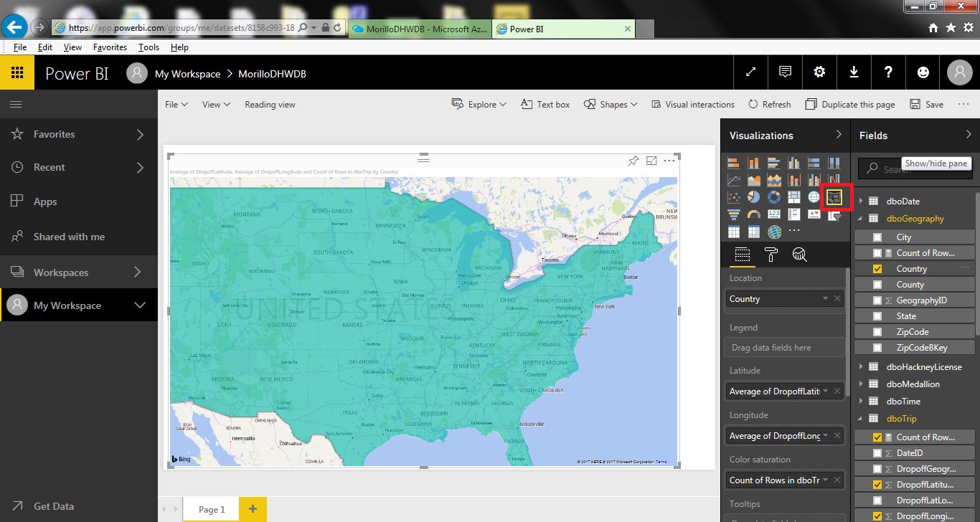The image size is (980, 522).
Task: Check the ZipCodeBKey field checkbox
Action: pyautogui.click(x=877, y=348)
